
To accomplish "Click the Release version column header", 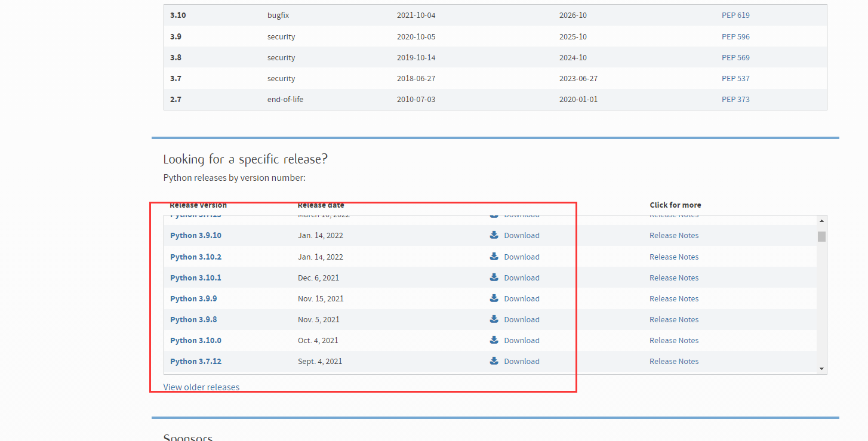I will [198, 205].
